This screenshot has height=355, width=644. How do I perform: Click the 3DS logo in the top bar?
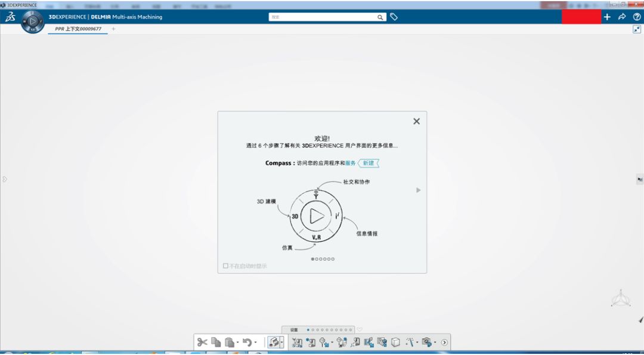coord(10,17)
